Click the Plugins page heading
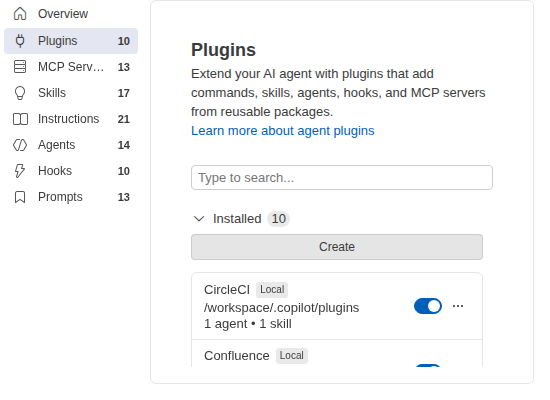 223,50
